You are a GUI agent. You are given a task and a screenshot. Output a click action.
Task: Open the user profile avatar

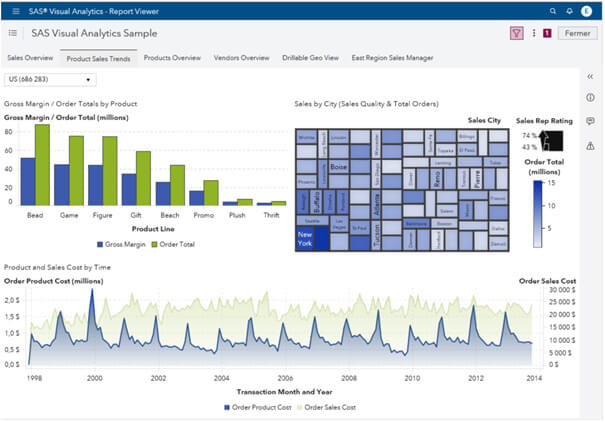[x=586, y=11]
